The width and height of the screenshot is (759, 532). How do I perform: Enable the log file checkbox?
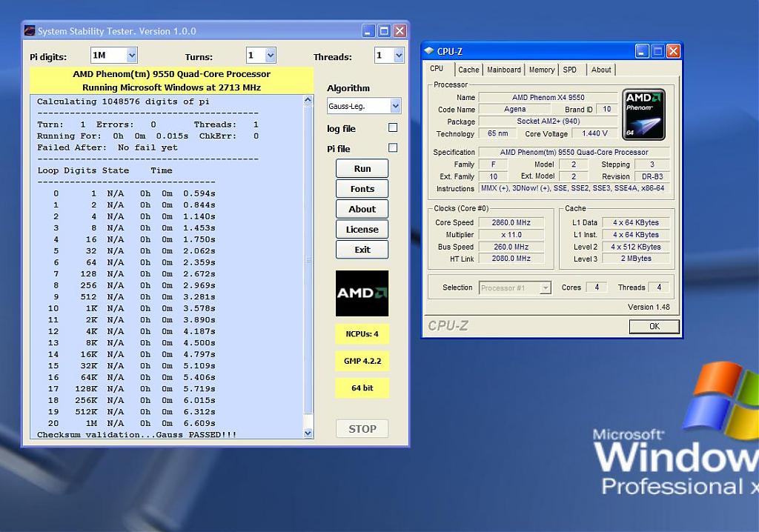tap(393, 128)
